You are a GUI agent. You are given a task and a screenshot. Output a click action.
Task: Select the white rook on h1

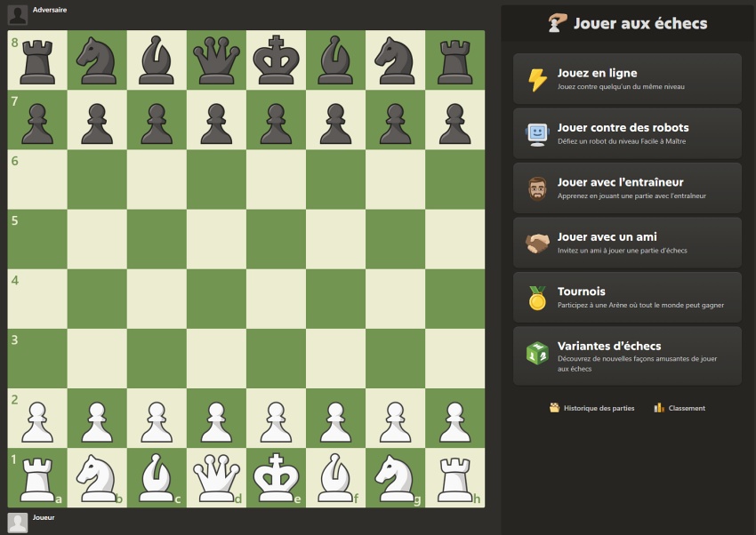tap(454, 480)
